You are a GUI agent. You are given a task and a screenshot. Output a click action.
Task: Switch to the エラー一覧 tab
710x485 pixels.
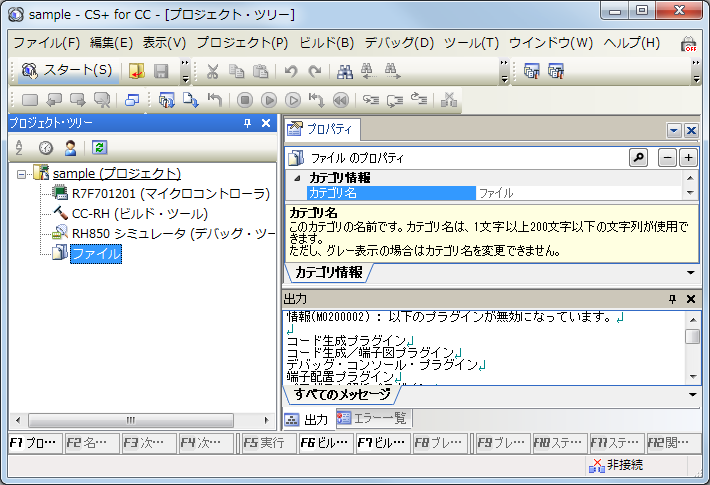pyautogui.click(x=374, y=418)
